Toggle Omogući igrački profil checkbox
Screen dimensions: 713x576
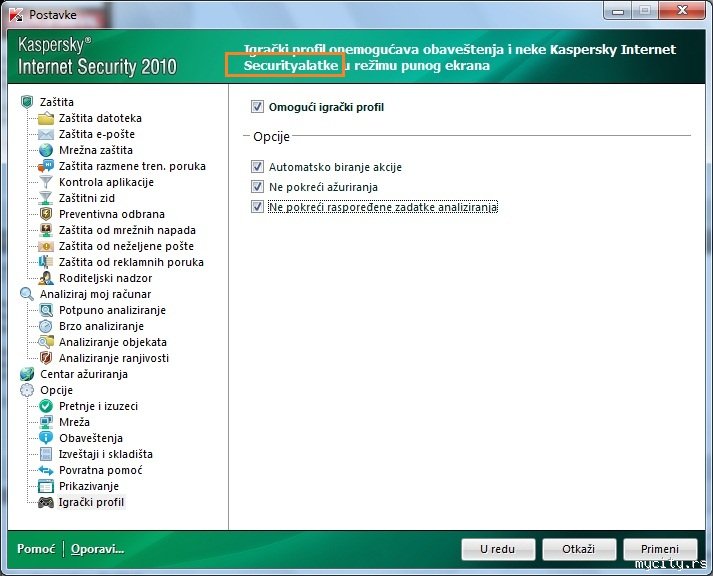tap(257, 107)
